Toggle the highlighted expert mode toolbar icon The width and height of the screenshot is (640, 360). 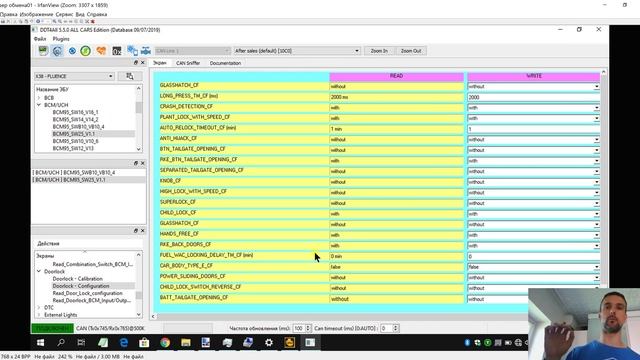click(58, 51)
